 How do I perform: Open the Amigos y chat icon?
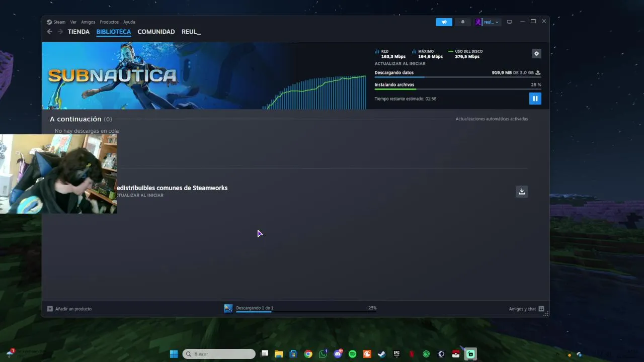click(541, 309)
